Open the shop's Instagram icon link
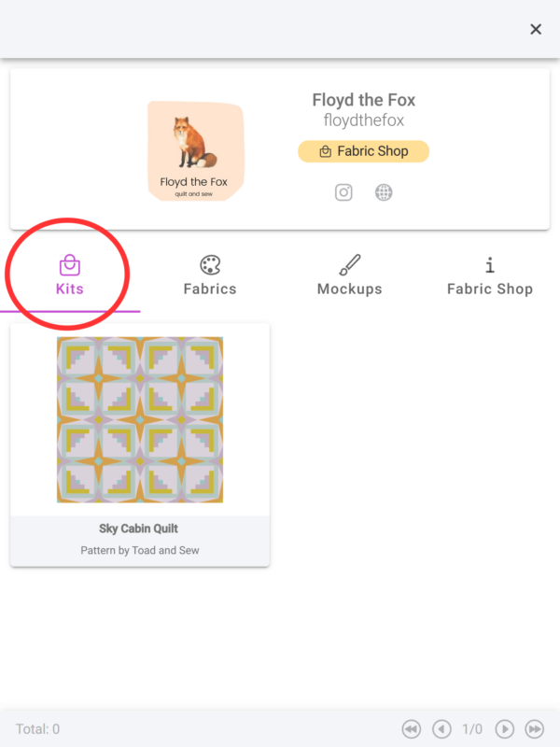 coord(343,192)
